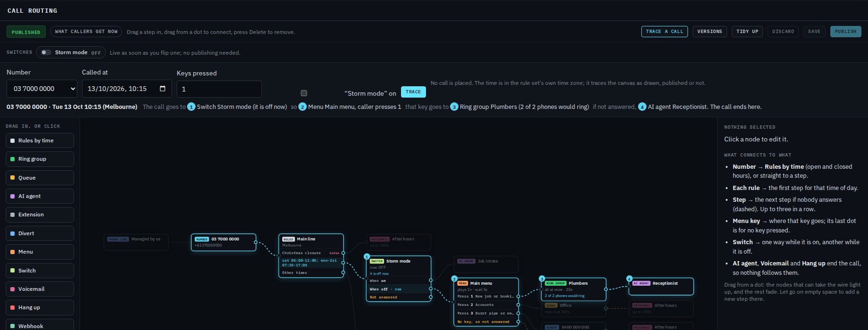The height and width of the screenshot is (330, 868).
Task: Click the Not answered row in Storm mode node
Action: [399, 297]
